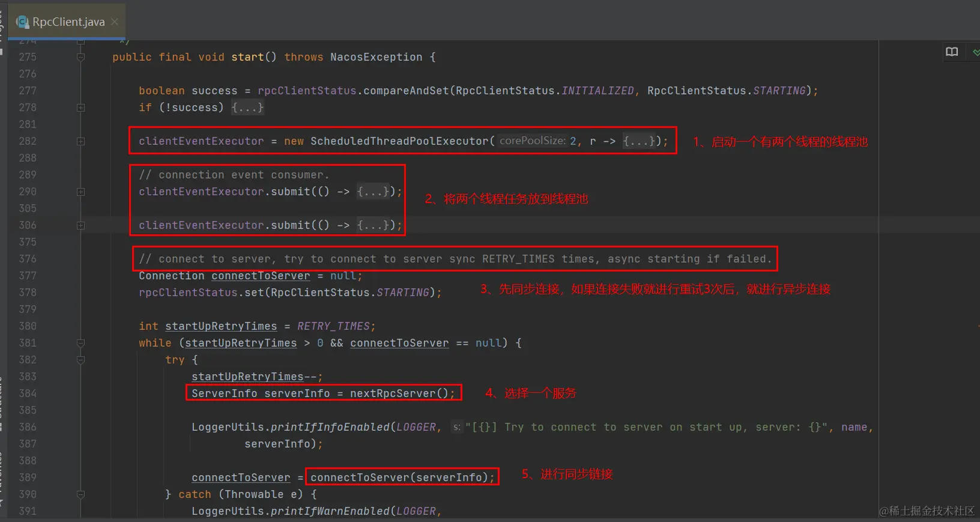Click the corePoolSize parameter hint
Viewport: 980px width, 522px height.
533,141
